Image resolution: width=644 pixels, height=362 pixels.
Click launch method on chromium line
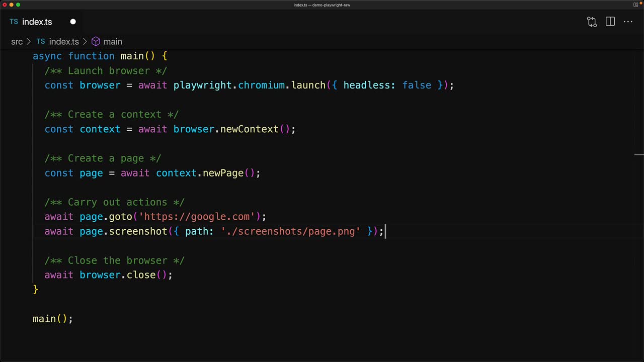click(x=308, y=85)
